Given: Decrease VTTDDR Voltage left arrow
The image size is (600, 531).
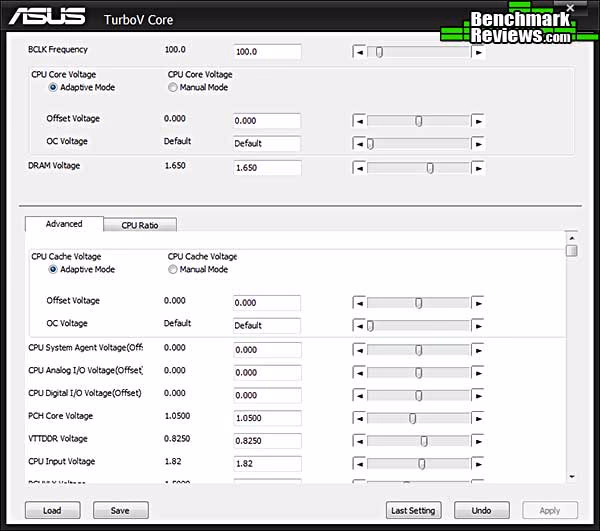Looking at the screenshot, I should 359,441.
